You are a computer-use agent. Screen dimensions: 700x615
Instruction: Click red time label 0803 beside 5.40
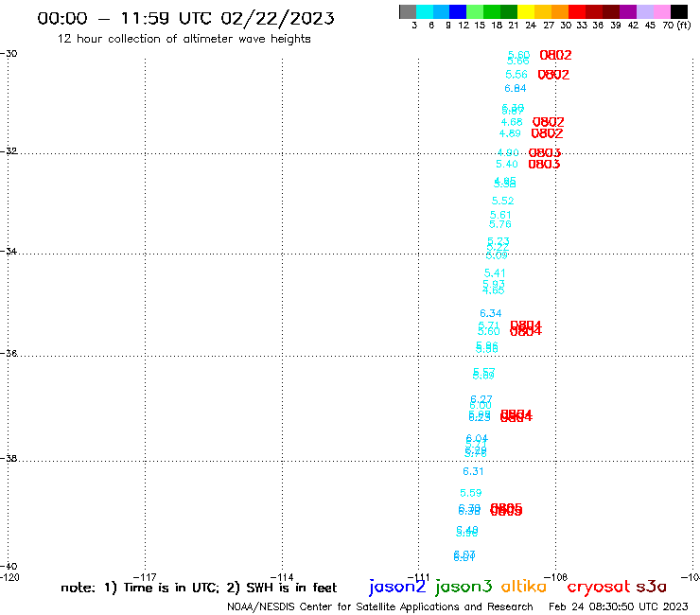[544, 165]
